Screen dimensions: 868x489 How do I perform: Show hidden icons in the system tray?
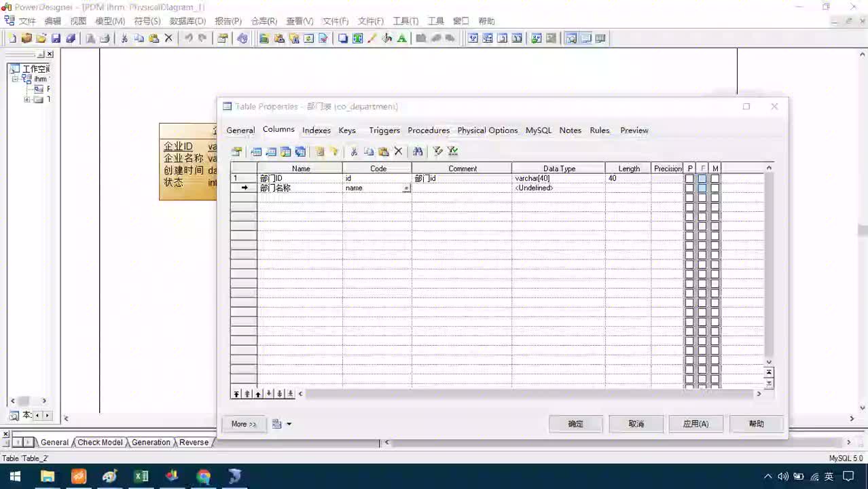point(768,477)
